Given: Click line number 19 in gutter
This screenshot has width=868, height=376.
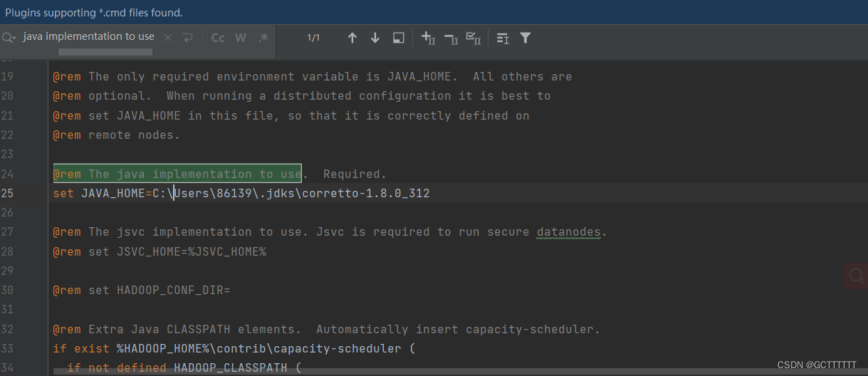Looking at the screenshot, I should pos(7,76).
